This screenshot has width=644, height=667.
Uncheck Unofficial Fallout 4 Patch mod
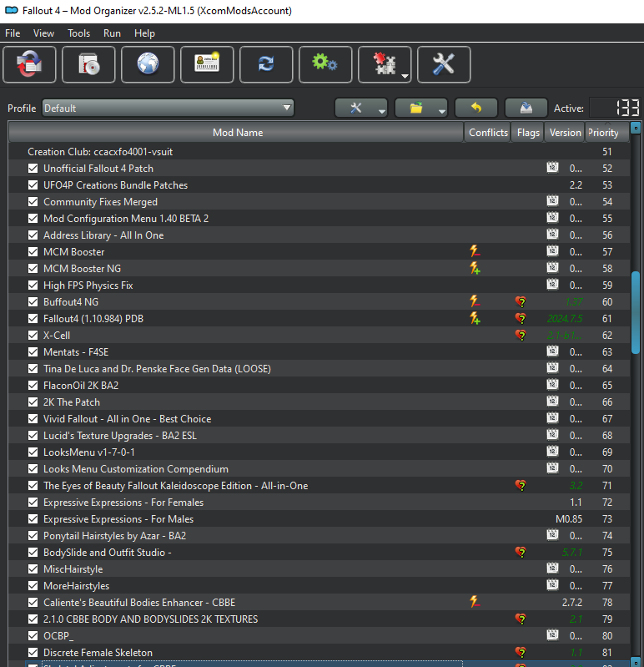(x=33, y=168)
